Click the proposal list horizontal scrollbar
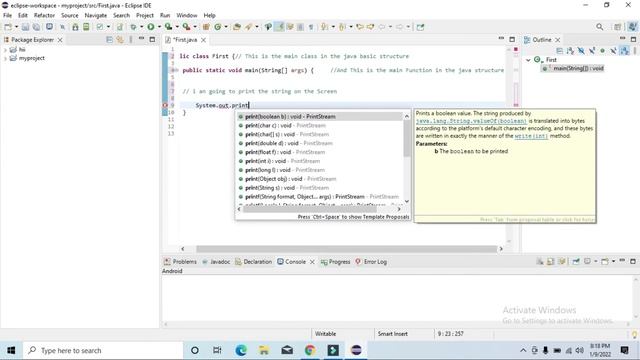This screenshot has height=360, width=640. click(310, 209)
